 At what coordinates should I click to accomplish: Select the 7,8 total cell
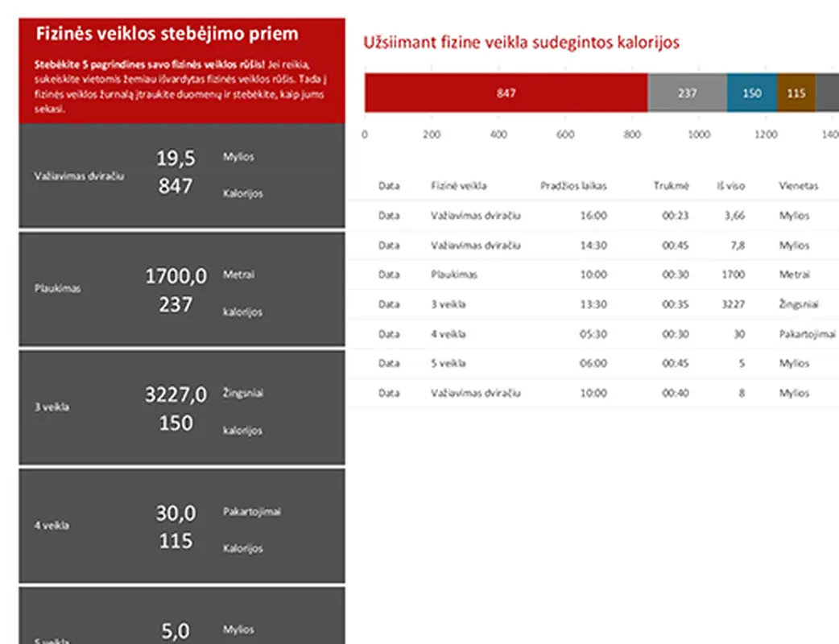click(738, 246)
